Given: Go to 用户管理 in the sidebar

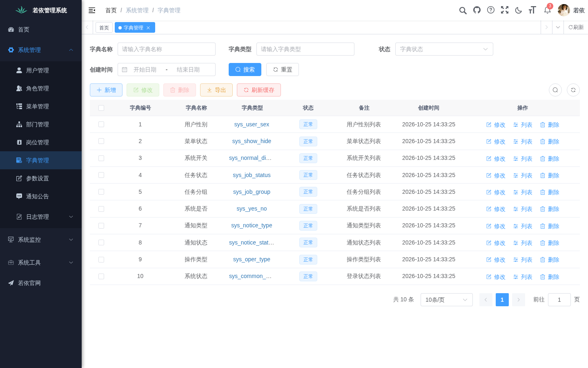Looking at the screenshot, I should point(41,70).
